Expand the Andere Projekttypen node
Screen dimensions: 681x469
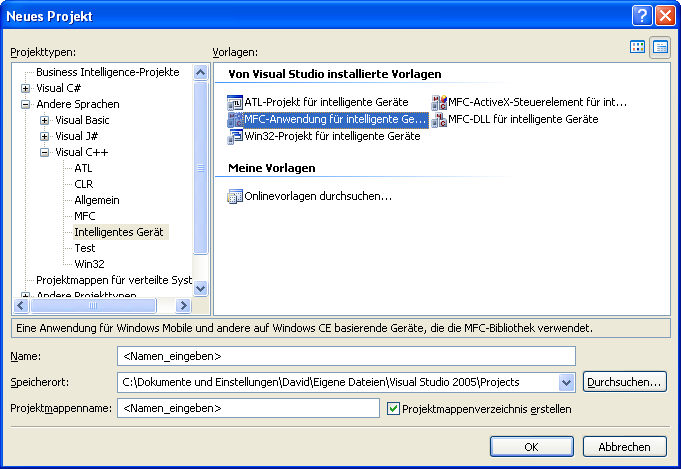(x=26, y=296)
